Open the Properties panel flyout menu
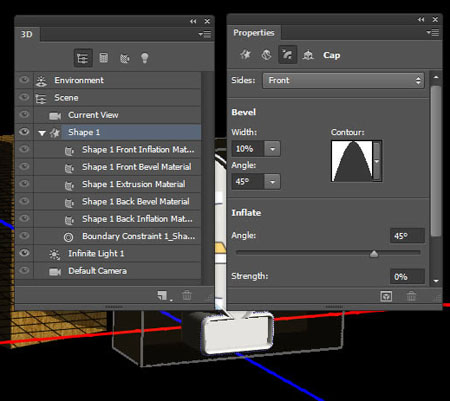Screen dimensions: 450x401 [433, 33]
